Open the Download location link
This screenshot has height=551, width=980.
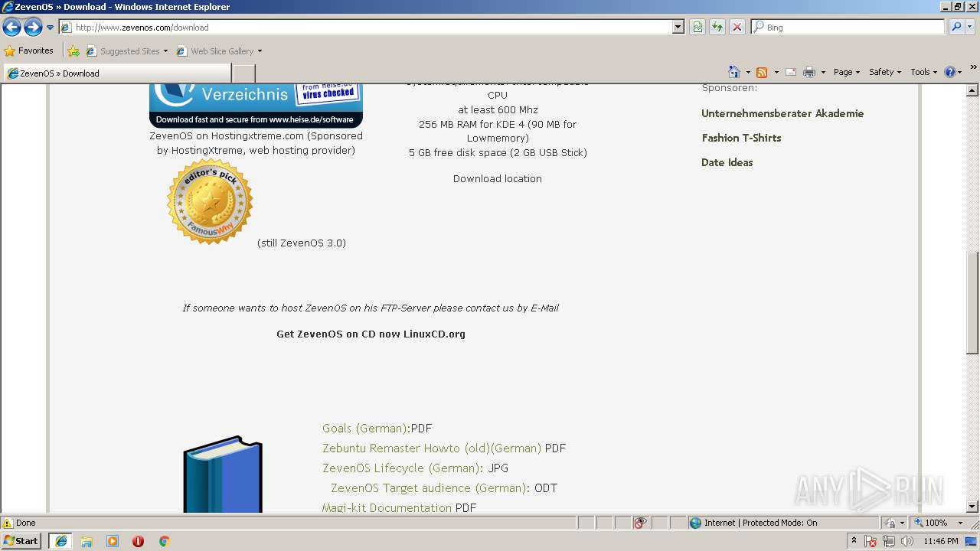pyautogui.click(x=497, y=178)
